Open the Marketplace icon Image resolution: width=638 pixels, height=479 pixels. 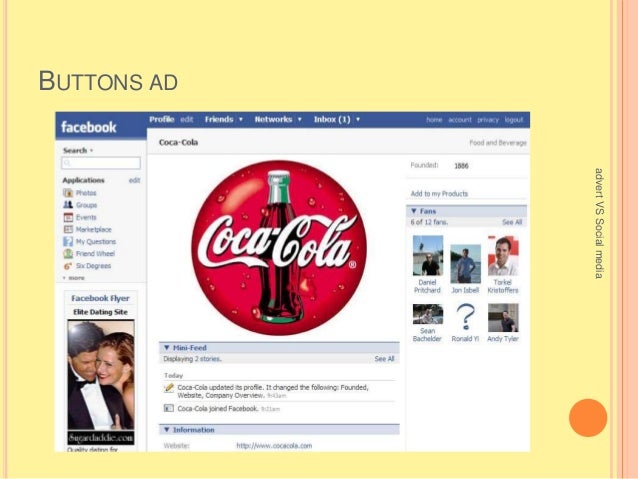[x=68, y=229]
